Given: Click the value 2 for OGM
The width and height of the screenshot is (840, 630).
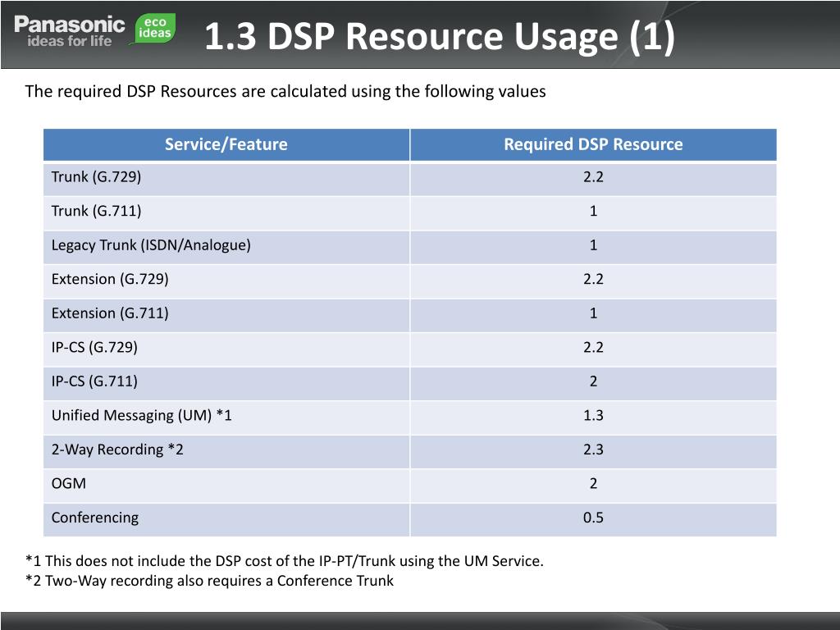Looking at the screenshot, I should 593,484.
